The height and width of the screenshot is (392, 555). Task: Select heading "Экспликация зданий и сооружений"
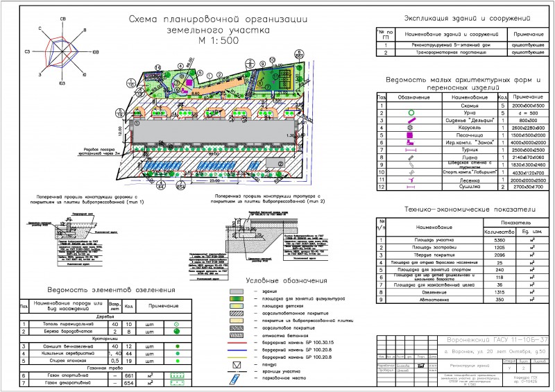(467, 18)
